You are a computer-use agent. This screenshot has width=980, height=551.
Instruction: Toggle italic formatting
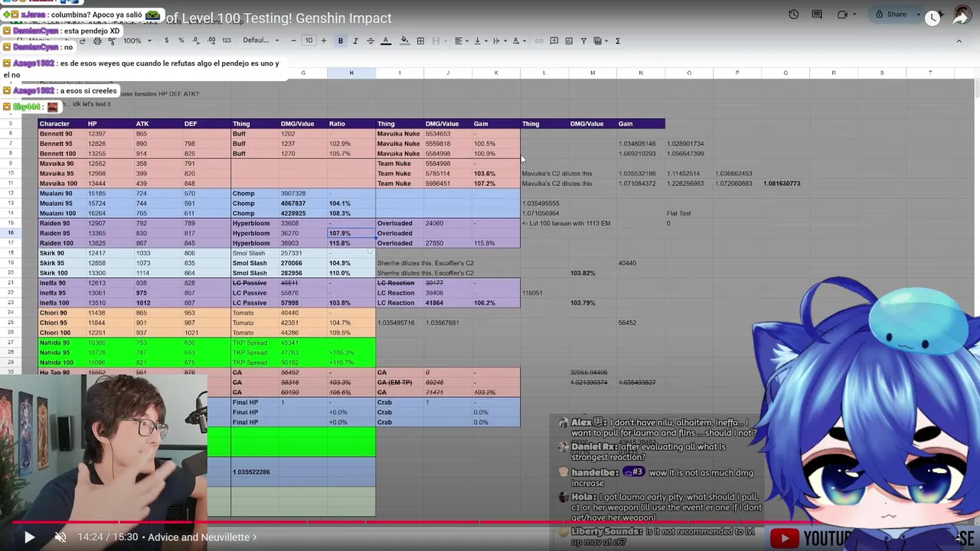(x=355, y=41)
